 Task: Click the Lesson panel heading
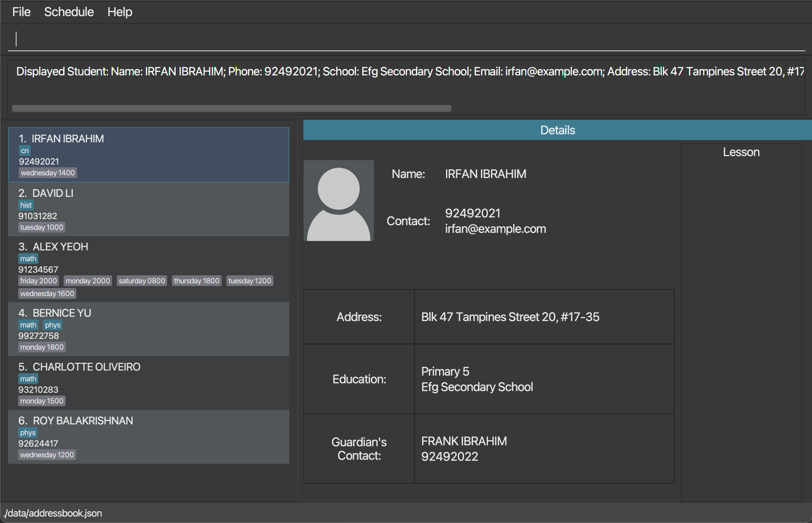[741, 152]
